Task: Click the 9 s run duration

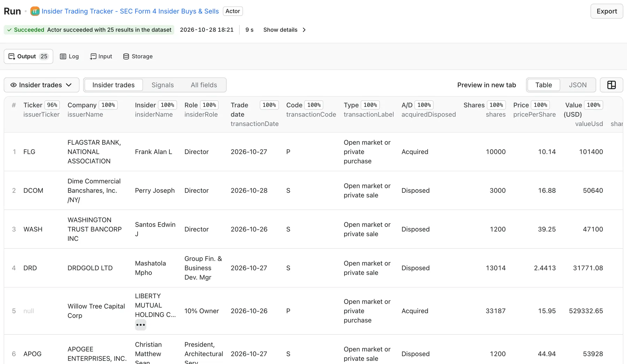Action: click(x=249, y=30)
